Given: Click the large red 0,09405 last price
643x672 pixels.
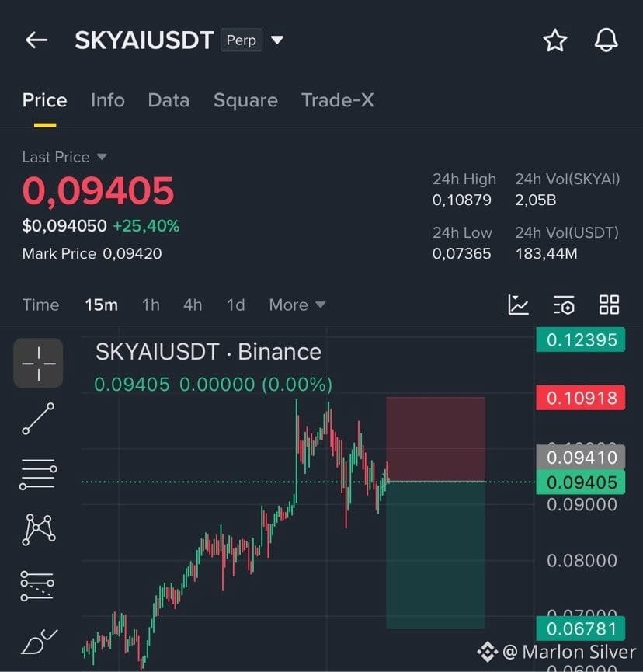Looking at the screenshot, I should (x=98, y=191).
